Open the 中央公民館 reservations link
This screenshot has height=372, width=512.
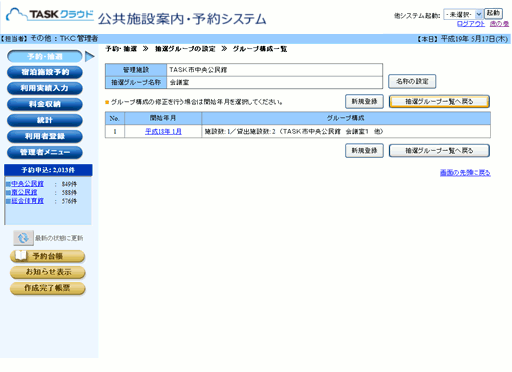click(27, 184)
